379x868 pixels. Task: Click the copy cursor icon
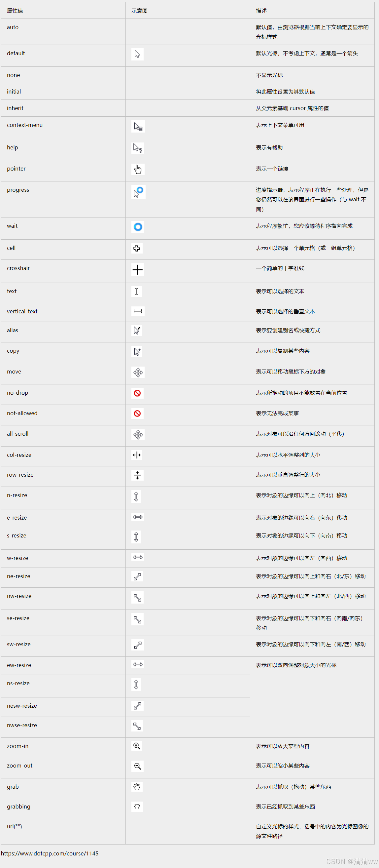pos(137,351)
